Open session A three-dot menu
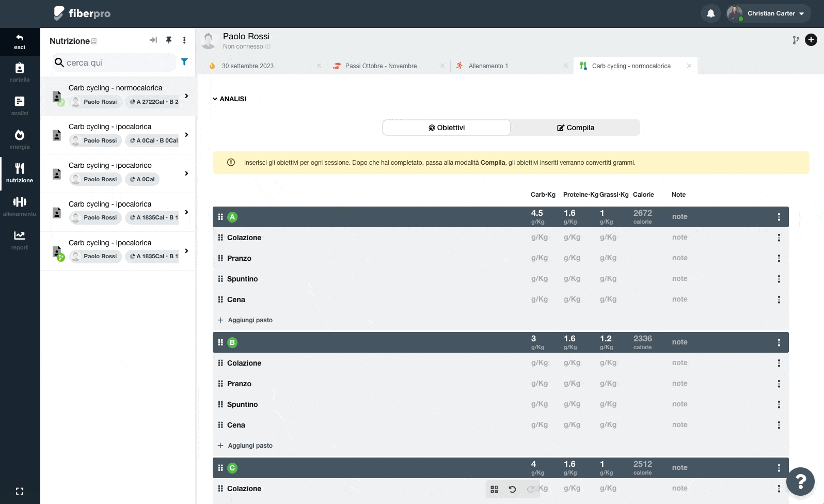The height and width of the screenshot is (504, 824). pos(779,217)
